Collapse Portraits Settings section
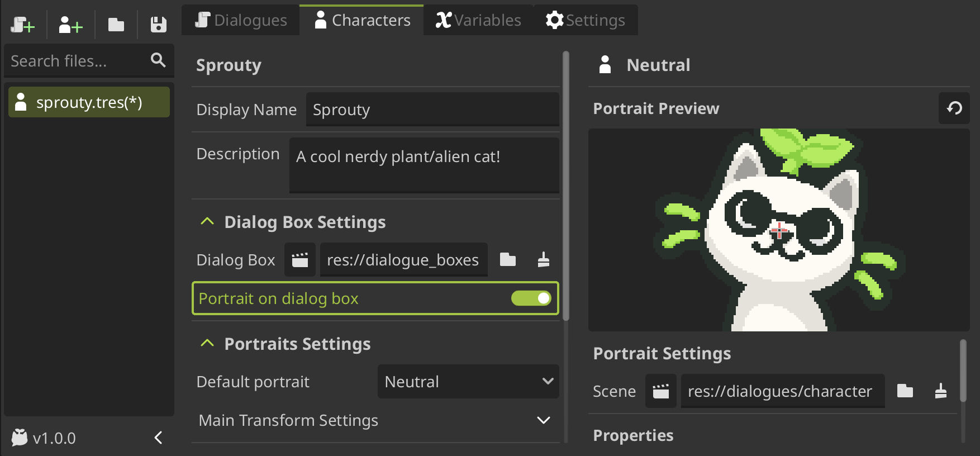Screen dimensions: 980x456 (207, 344)
